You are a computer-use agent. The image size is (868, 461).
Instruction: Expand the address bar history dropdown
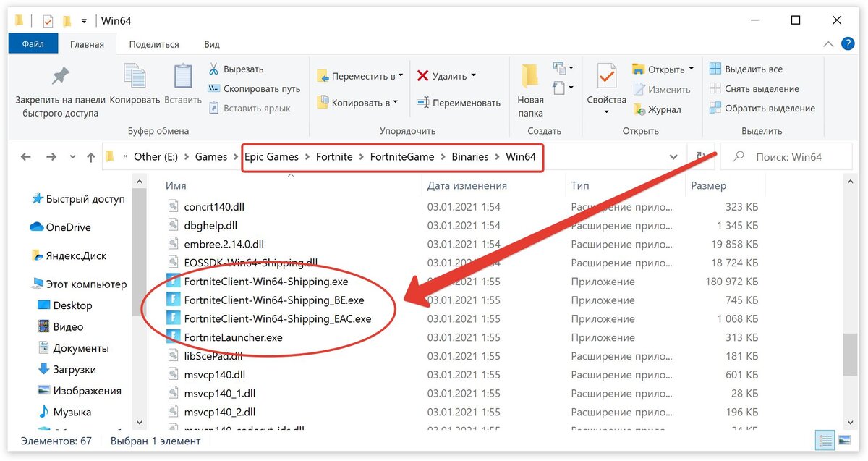(674, 157)
